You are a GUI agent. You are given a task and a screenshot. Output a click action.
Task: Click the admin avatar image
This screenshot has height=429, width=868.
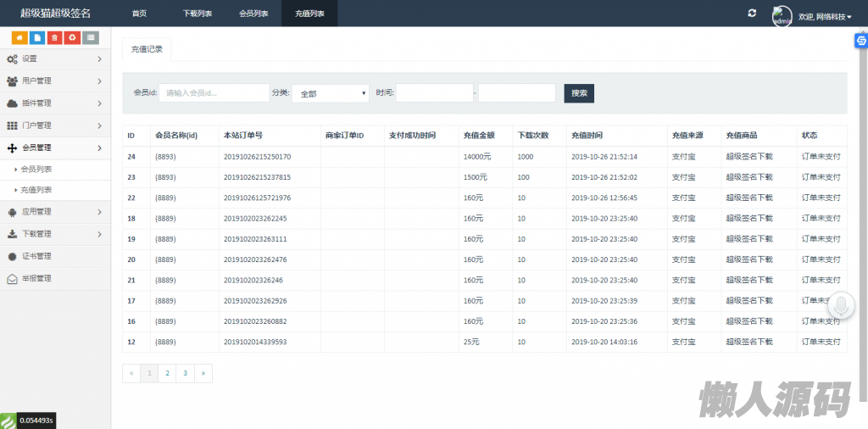[x=782, y=15]
